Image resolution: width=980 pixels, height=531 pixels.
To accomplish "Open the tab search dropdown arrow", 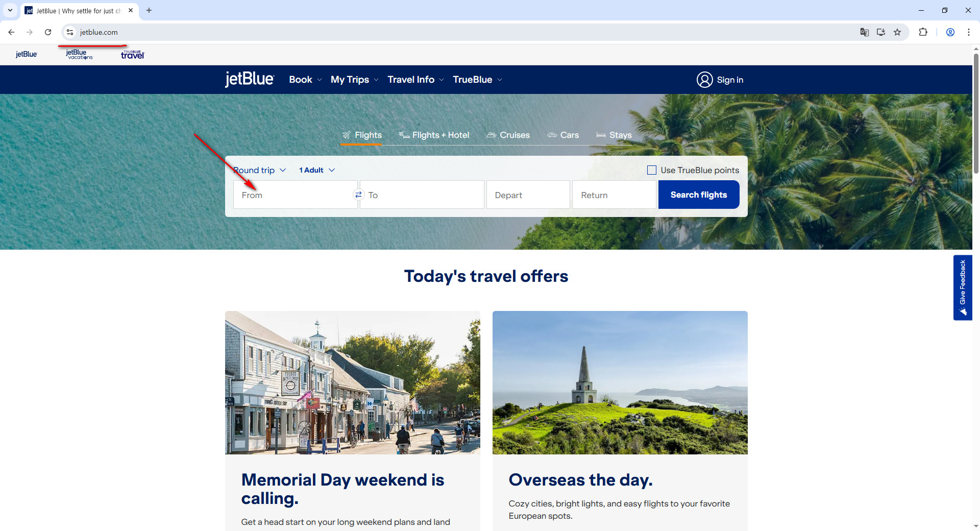I will pos(10,10).
